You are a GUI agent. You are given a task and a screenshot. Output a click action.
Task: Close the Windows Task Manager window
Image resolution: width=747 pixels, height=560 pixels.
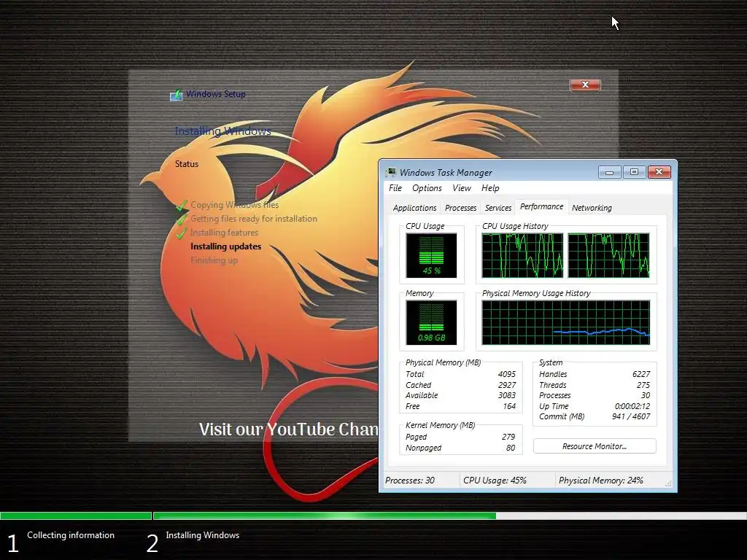pyautogui.click(x=659, y=172)
